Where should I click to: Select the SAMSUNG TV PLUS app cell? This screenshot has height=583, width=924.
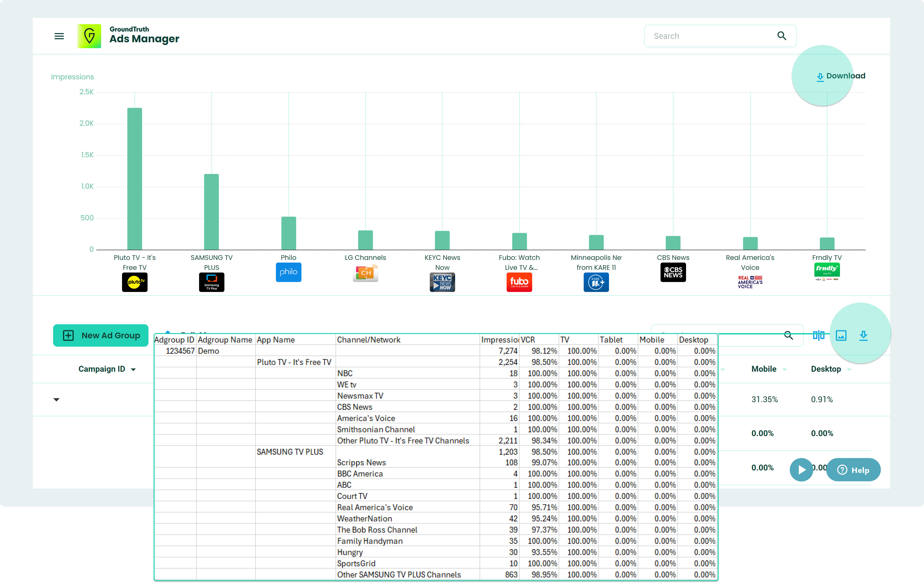click(296, 452)
